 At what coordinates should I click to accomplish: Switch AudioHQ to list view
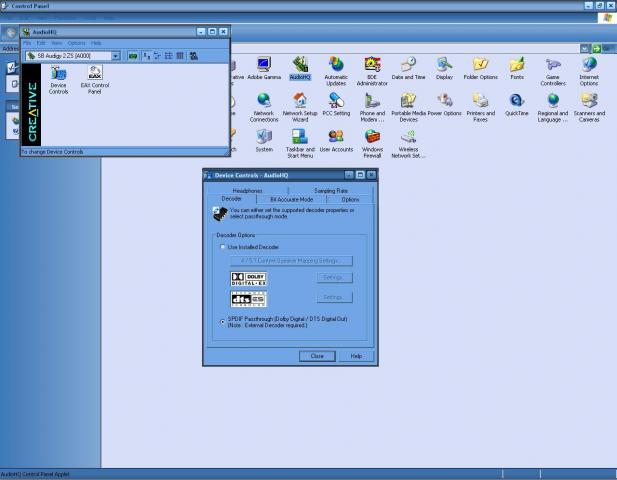(168, 56)
